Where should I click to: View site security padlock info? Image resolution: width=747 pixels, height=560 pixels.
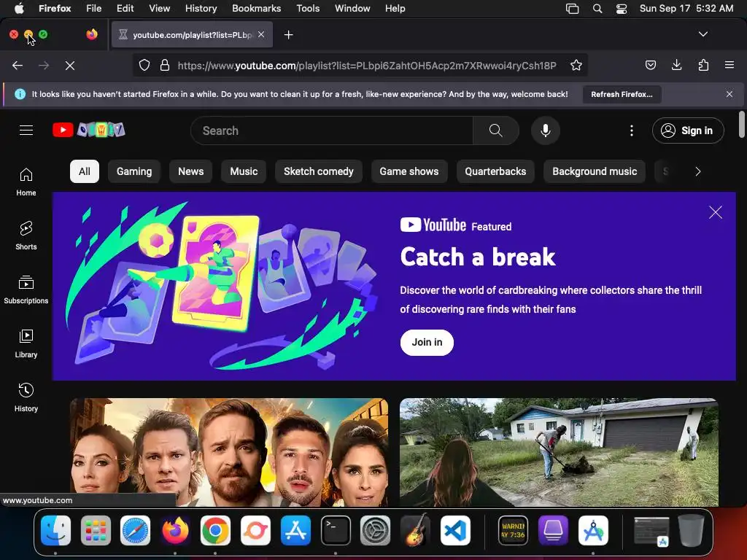(165, 65)
